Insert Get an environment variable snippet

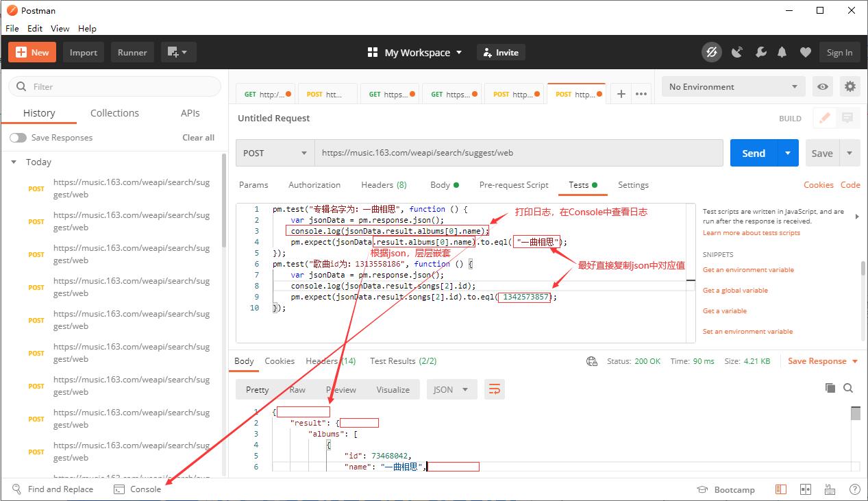(x=748, y=270)
